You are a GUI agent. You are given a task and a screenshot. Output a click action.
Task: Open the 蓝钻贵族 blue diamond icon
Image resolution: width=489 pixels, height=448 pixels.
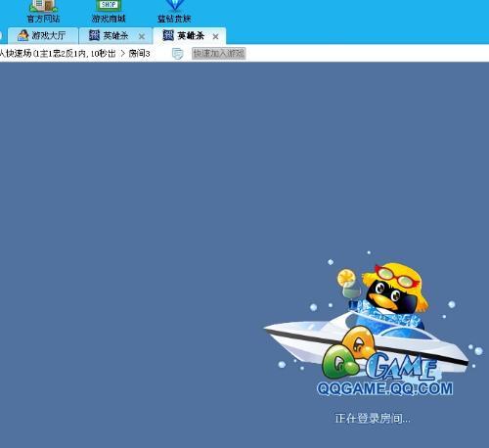point(175,5)
